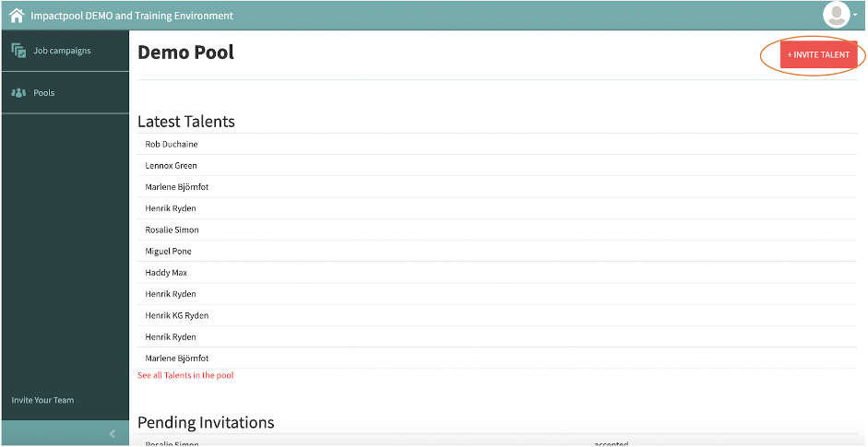Open the Pools sidebar menu item

coord(65,93)
